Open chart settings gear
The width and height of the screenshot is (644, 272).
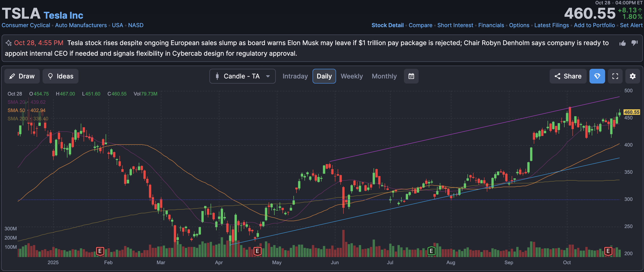pos(632,76)
